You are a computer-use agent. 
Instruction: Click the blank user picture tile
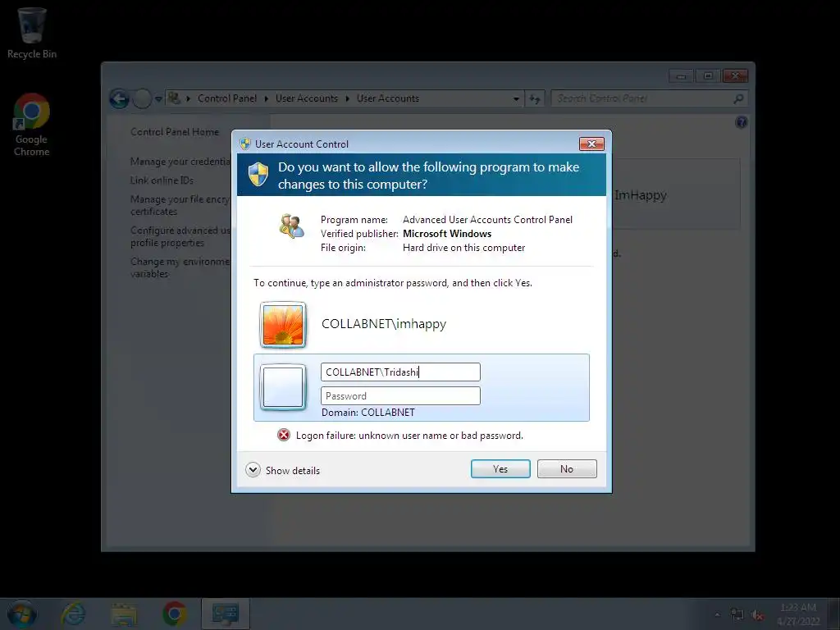(283, 387)
